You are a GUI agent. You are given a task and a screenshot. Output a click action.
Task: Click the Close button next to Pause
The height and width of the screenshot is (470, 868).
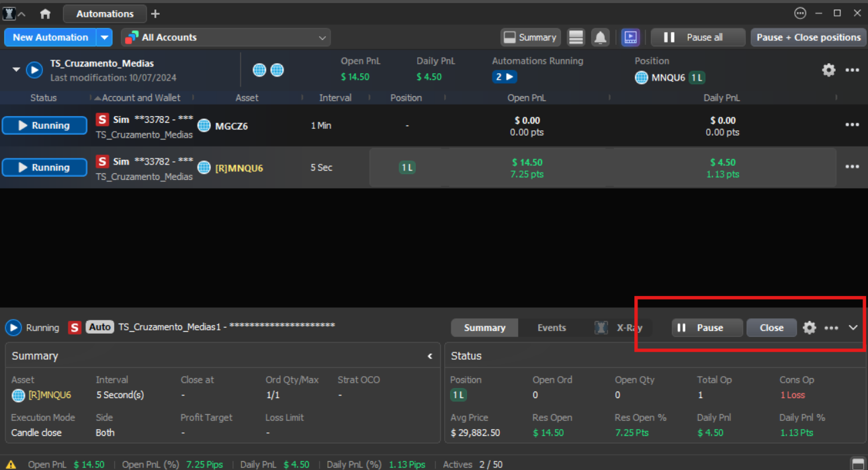click(771, 328)
